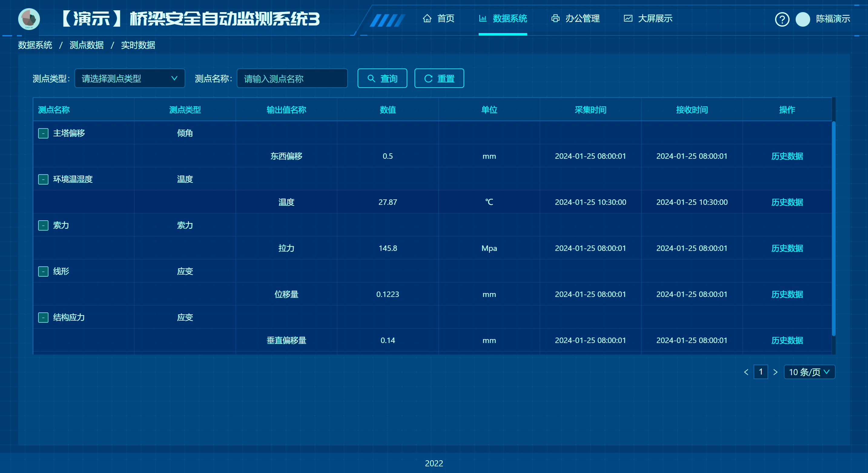The width and height of the screenshot is (868, 473).
Task: Open the 测点类型 dropdown
Action: [x=130, y=78]
